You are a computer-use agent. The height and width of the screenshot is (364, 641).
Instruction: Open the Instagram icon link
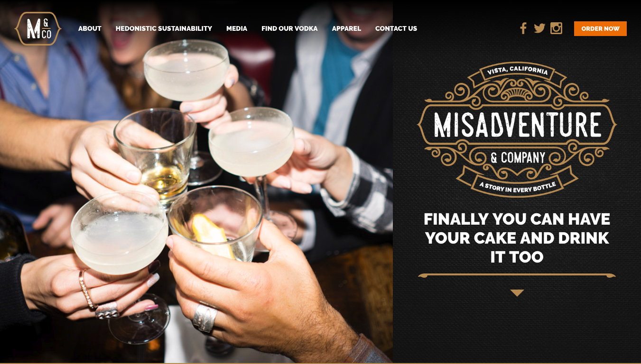point(556,28)
